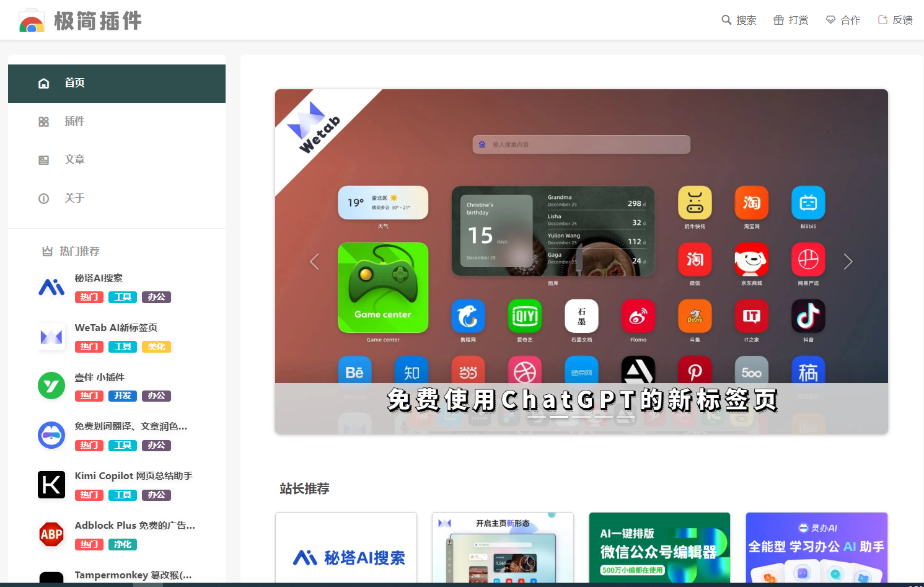This screenshot has width=924, height=587.
Task: Click the 热门推荐 section heading
Action: [x=79, y=251]
